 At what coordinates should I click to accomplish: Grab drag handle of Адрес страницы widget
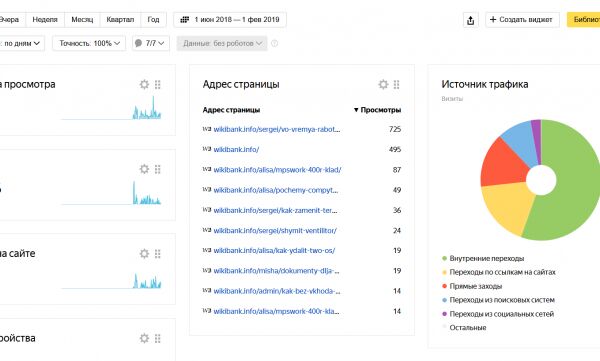[396, 84]
